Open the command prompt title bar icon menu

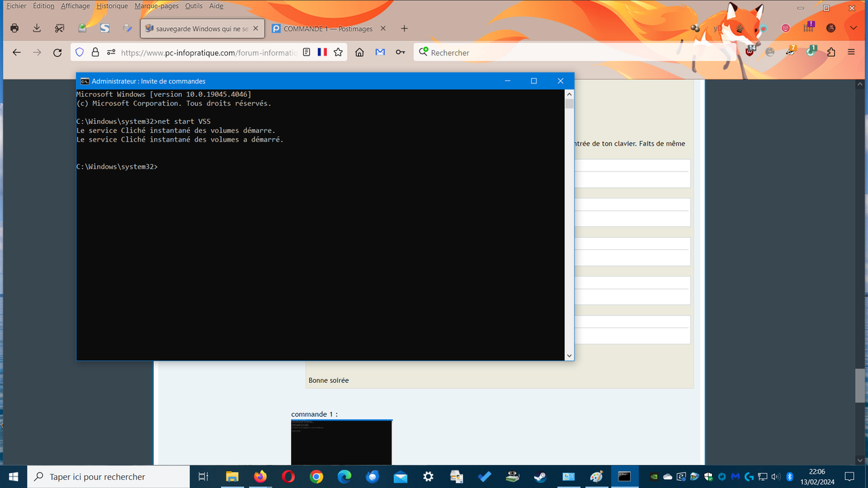pyautogui.click(x=84, y=81)
